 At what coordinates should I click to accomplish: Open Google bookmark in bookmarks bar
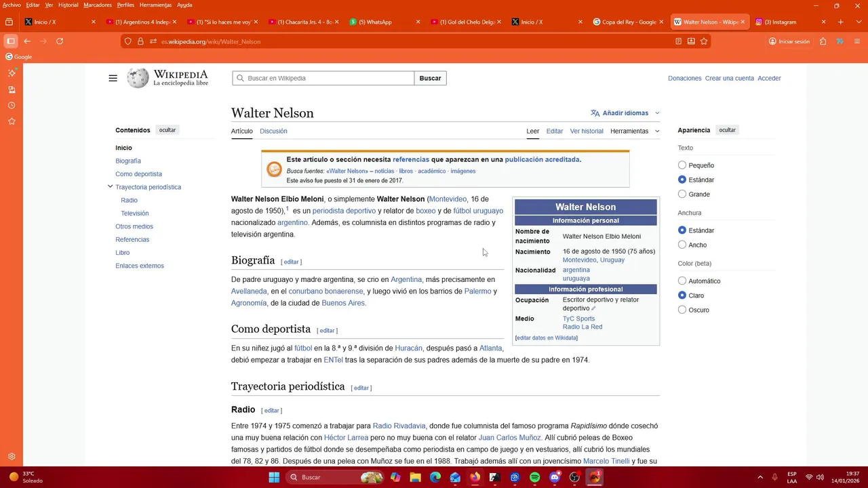(19, 57)
